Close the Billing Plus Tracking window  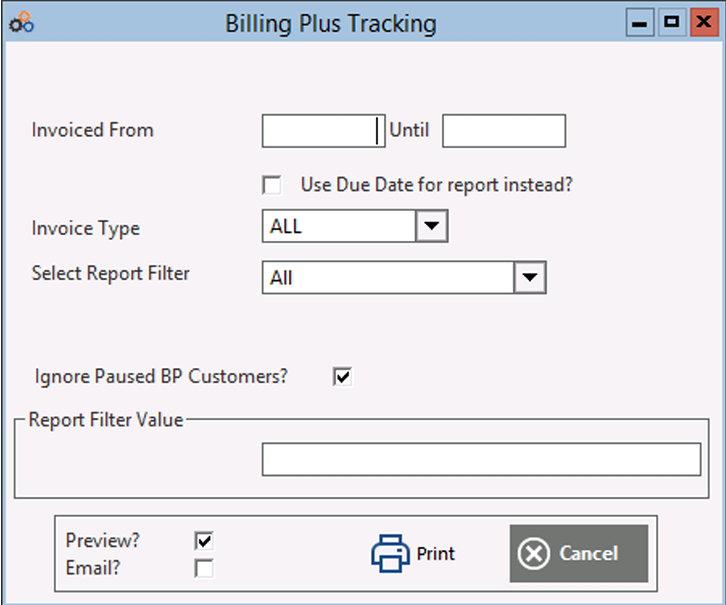click(x=704, y=22)
